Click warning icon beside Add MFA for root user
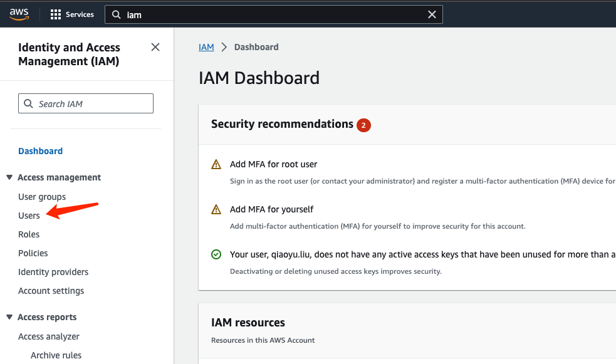 click(216, 164)
